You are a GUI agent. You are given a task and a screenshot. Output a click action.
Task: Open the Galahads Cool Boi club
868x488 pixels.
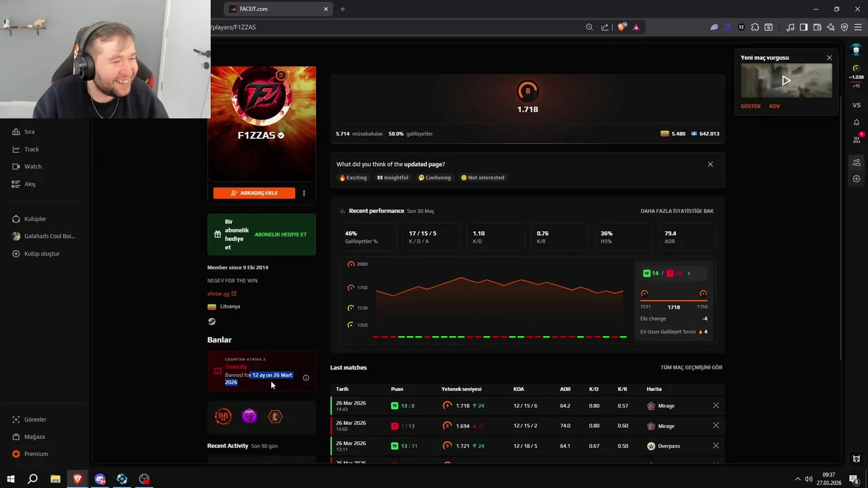[44, 236]
